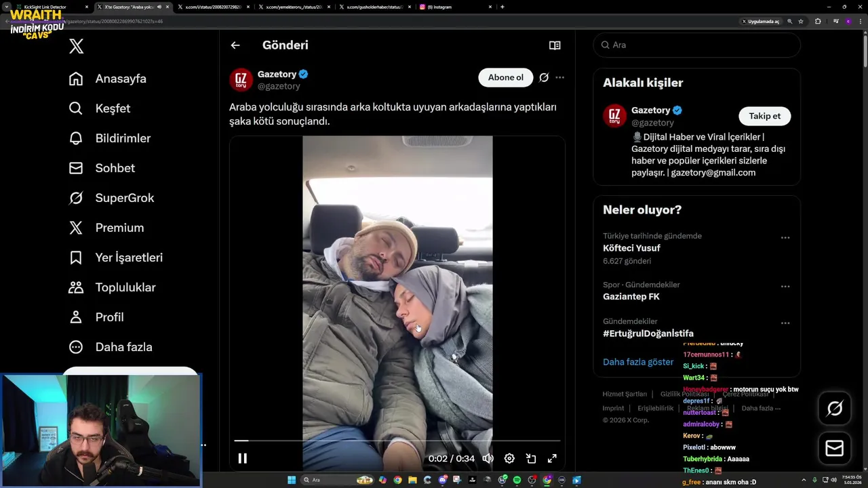The image size is (868, 488).
Task: Open Topluluklar communities
Action: point(112,287)
